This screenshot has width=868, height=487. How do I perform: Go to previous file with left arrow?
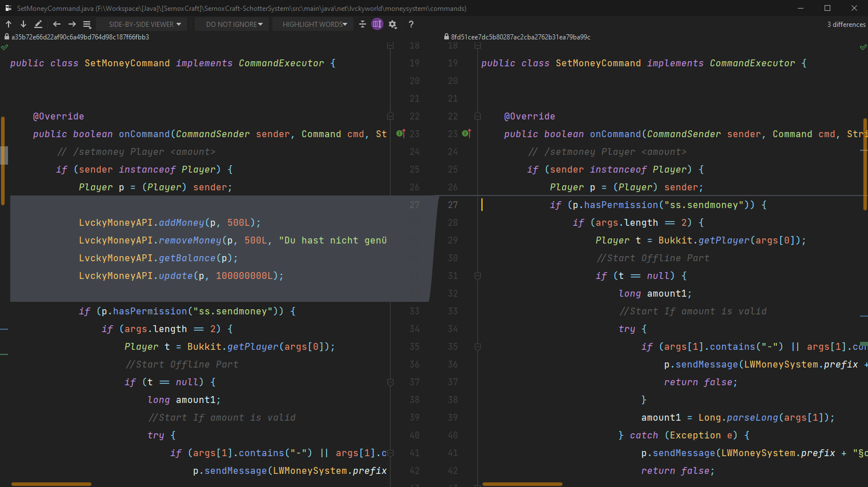(57, 24)
